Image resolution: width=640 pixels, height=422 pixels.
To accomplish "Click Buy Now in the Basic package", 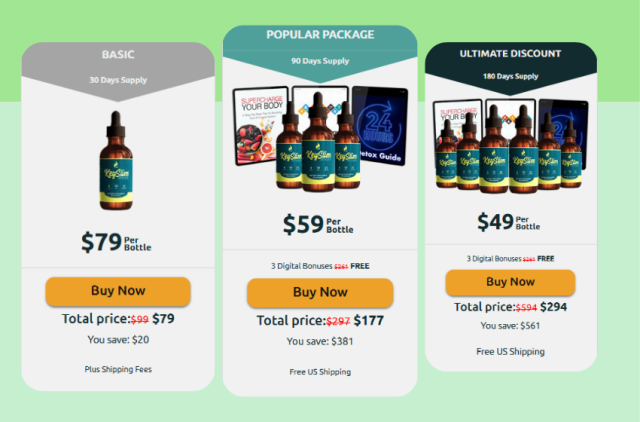I will click(118, 291).
